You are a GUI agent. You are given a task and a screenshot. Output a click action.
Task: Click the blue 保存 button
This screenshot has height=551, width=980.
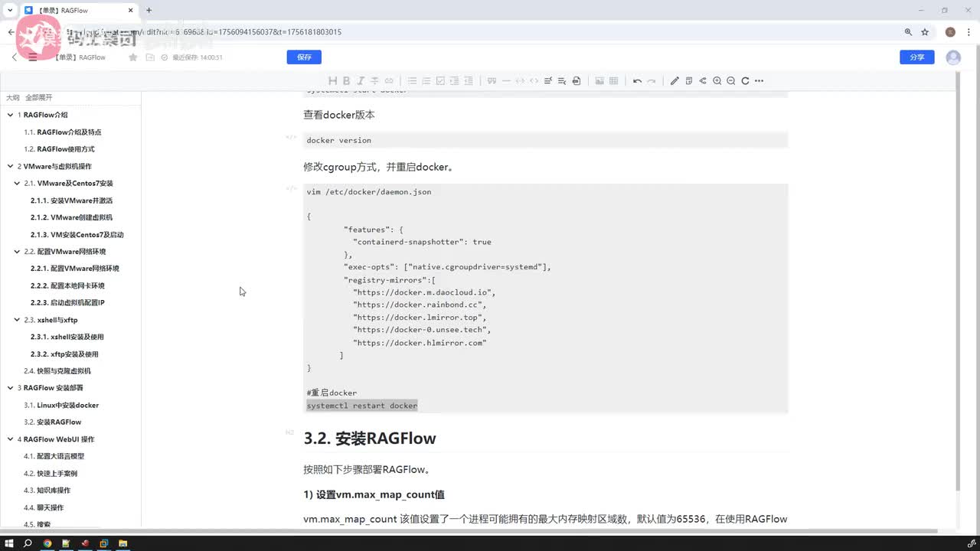[304, 57]
